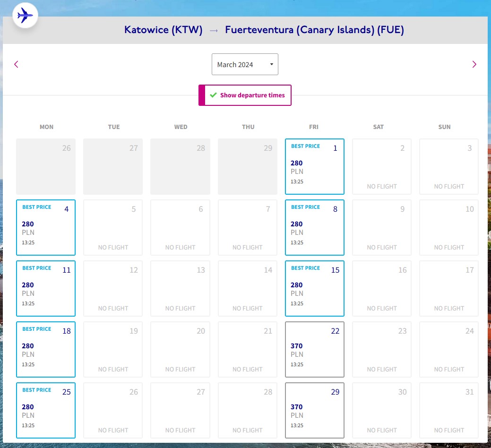The height and width of the screenshot is (448, 491).
Task: Select March 1 flight at 280 PLN
Action: click(x=315, y=166)
